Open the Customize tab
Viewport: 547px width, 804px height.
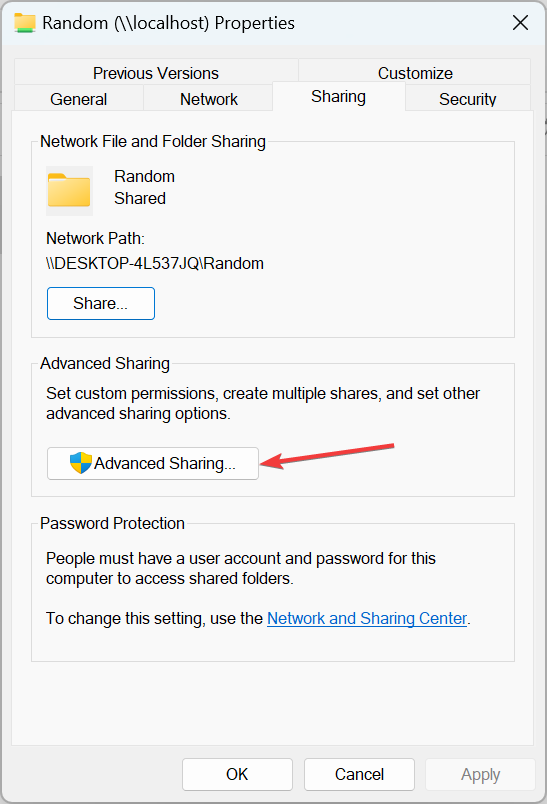[415, 73]
